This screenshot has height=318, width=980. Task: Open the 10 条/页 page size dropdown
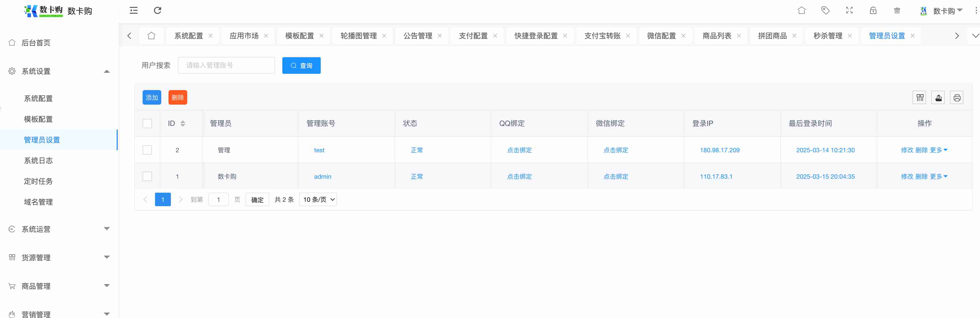(x=318, y=199)
